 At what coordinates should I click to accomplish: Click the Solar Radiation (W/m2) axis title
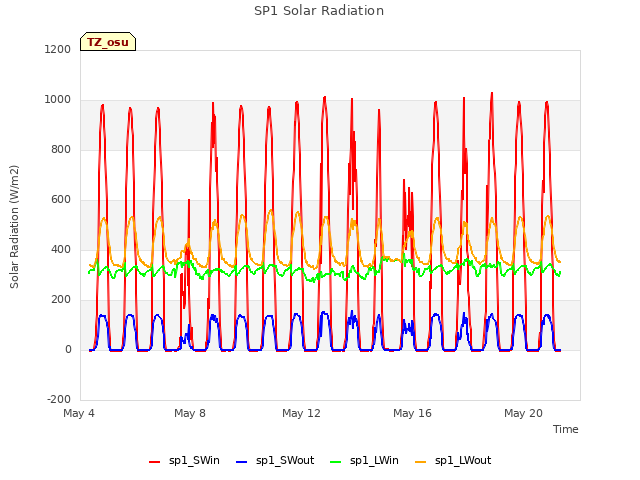click(x=14, y=227)
